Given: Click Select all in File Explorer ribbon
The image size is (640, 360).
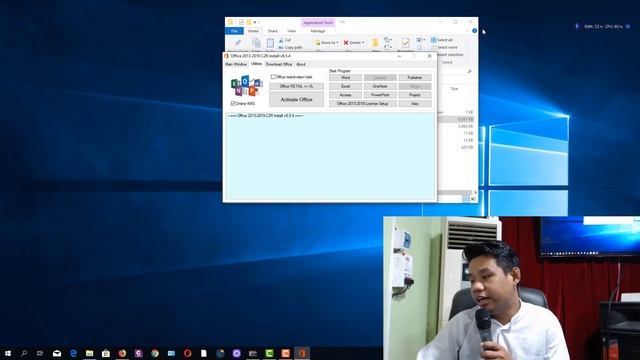Looking at the screenshot, I should [x=442, y=40].
